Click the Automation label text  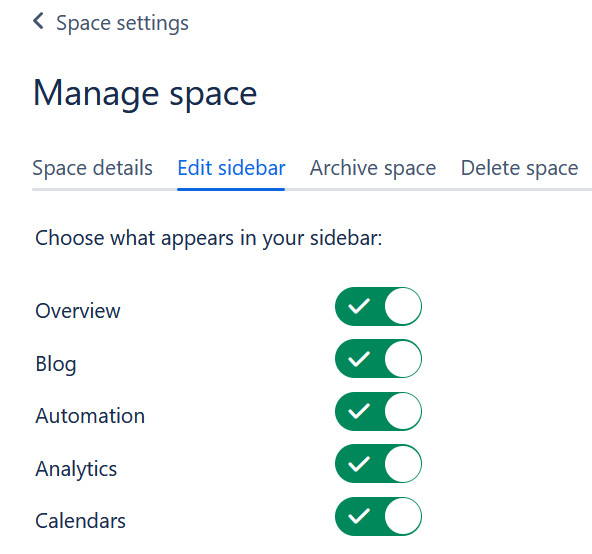coord(90,416)
